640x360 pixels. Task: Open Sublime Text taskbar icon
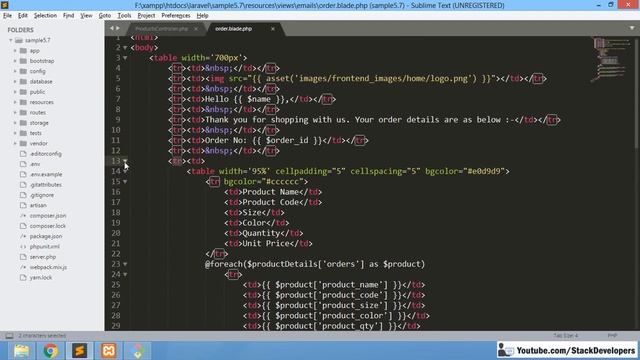click(80, 351)
